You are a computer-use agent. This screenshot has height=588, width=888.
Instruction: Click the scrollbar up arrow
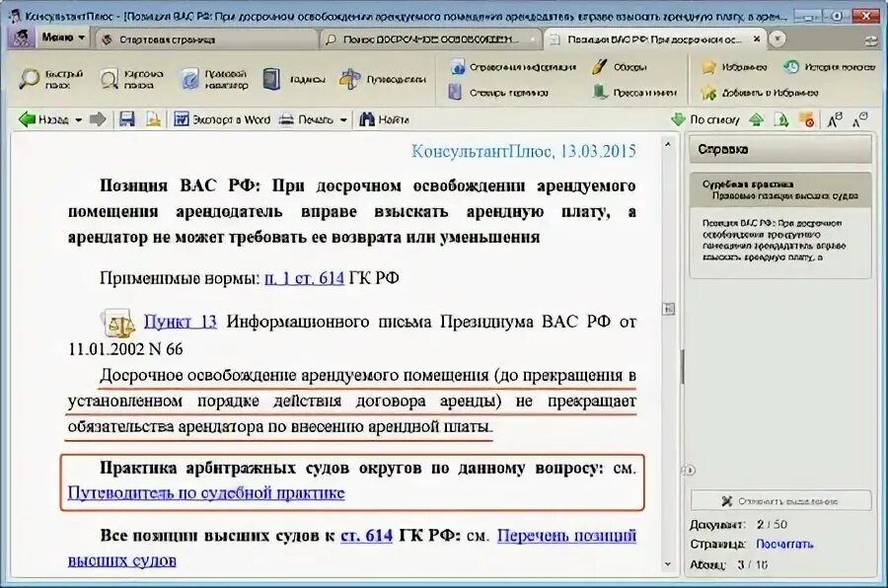coord(668,145)
